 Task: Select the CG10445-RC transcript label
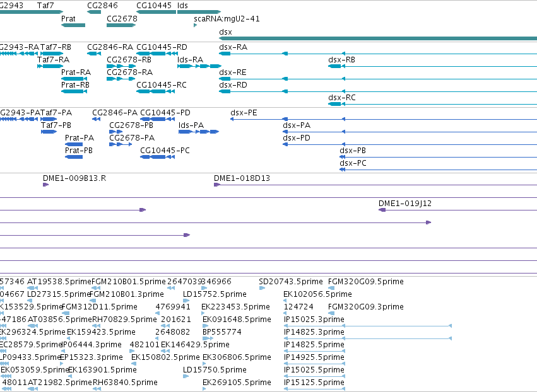pos(162,85)
